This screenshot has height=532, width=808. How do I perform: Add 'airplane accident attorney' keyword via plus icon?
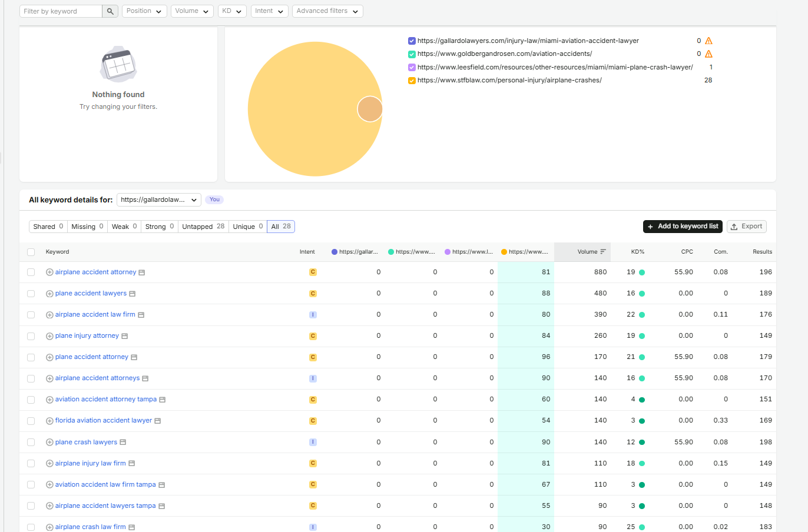49,272
